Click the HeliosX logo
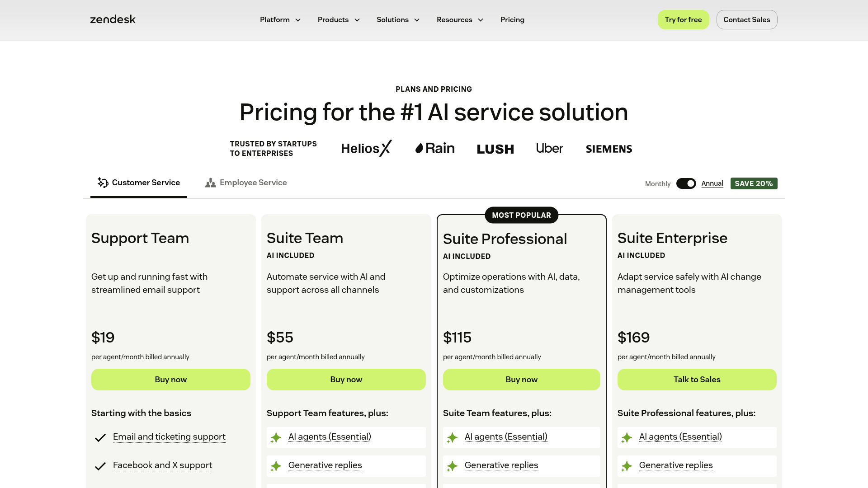This screenshot has height=488, width=868. pyautogui.click(x=366, y=148)
